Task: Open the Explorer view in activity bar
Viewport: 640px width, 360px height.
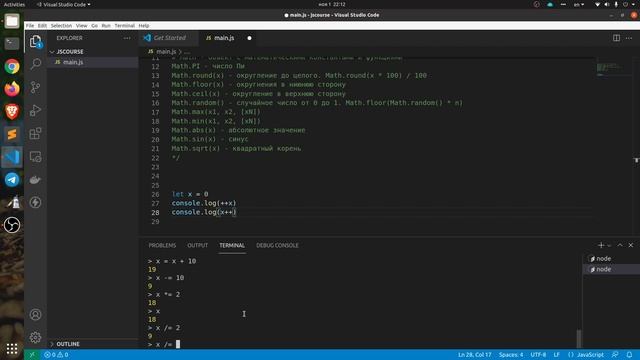Action: point(36,41)
